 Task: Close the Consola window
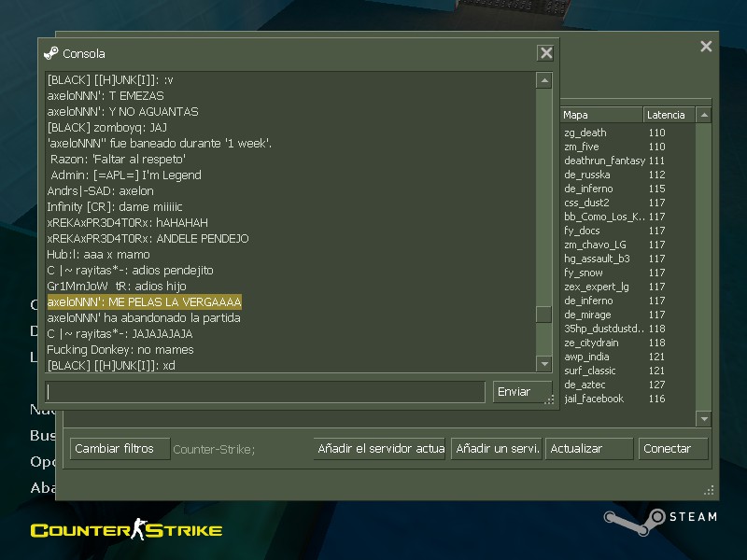pos(546,53)
